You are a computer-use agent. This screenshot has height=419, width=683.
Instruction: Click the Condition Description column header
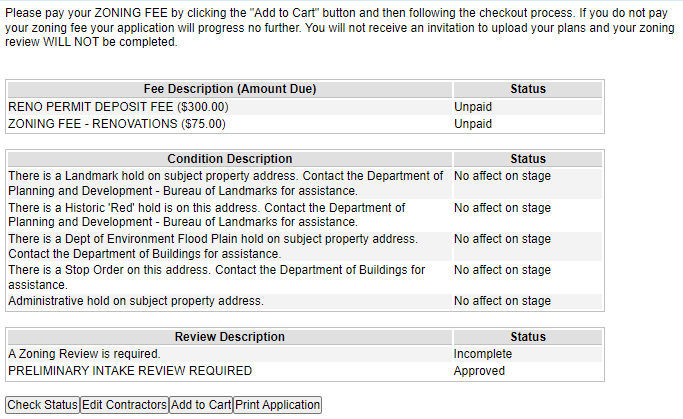229,159
